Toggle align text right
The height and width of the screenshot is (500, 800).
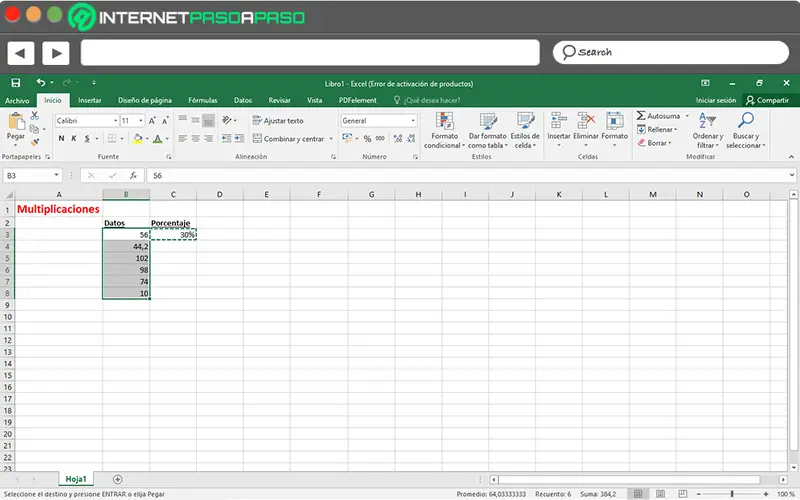[208, 138]
